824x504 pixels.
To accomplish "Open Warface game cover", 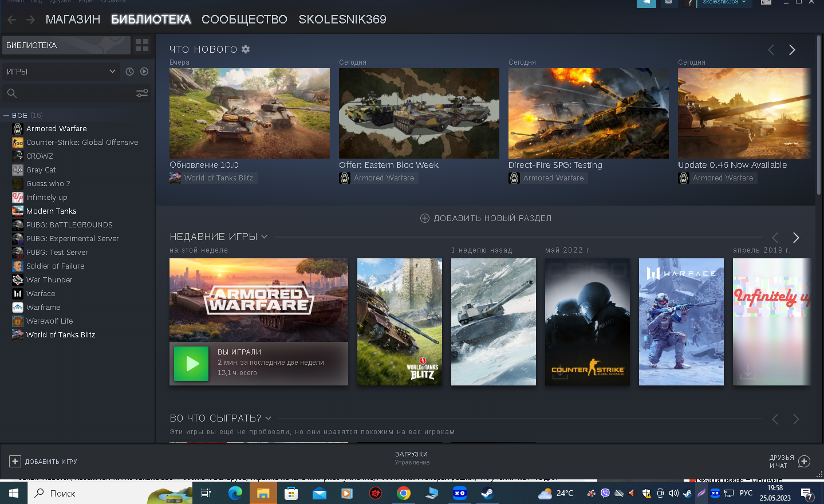I will tap(681, 322).
